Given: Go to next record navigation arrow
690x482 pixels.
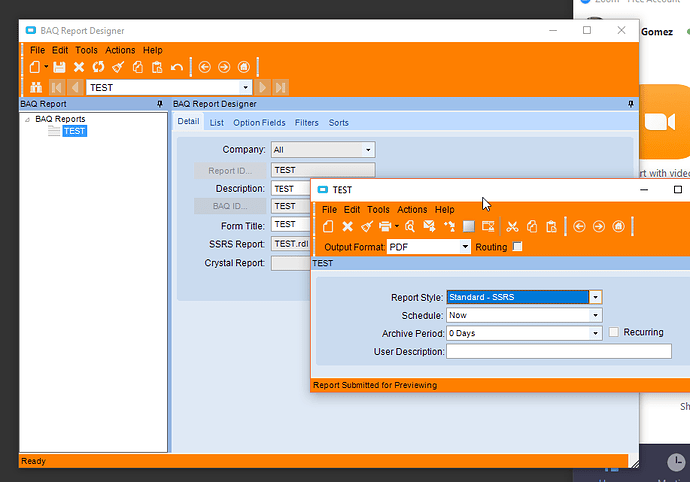Looking at the screenshot, I should coord(262,87).
